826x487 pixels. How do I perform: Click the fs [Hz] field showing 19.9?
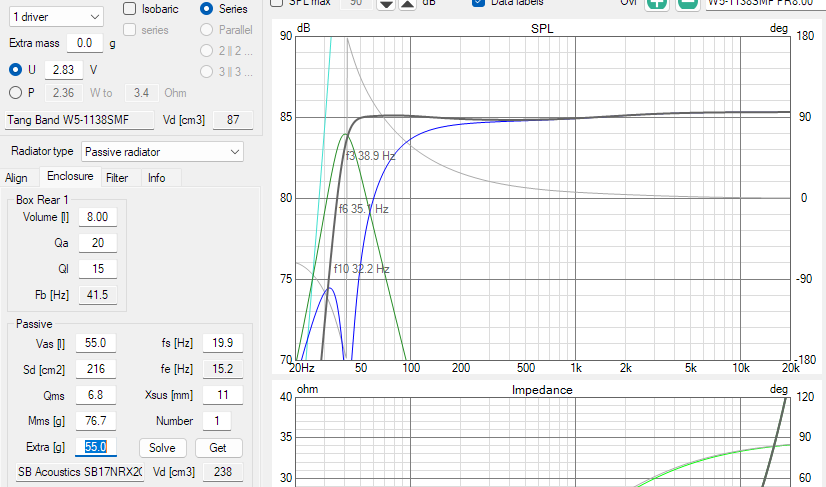click(x=223, y=343)
